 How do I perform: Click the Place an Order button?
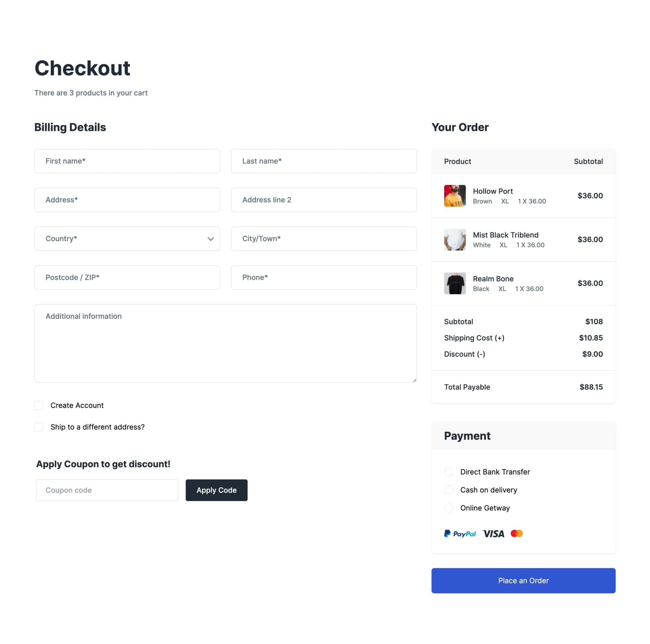[x=523, y=580]
